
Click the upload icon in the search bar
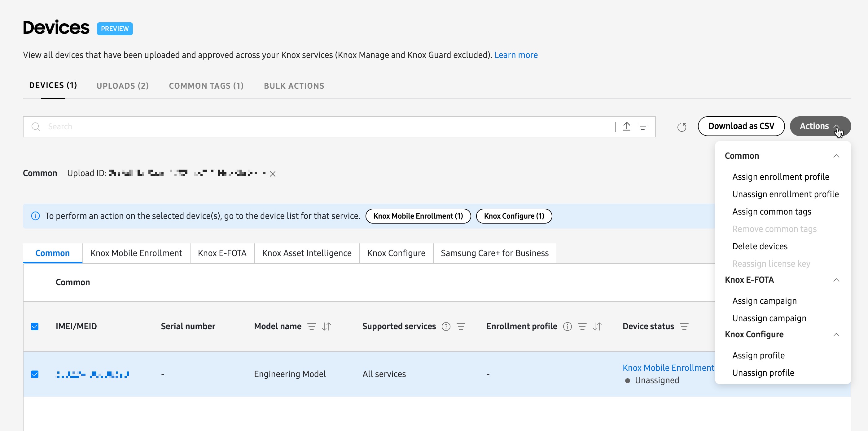[x=626, y=127]
